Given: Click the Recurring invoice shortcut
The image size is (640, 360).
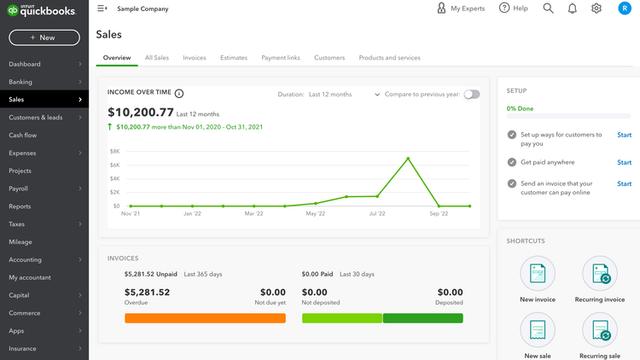Looking at the screenshot, I should click(x=600, y=280).
